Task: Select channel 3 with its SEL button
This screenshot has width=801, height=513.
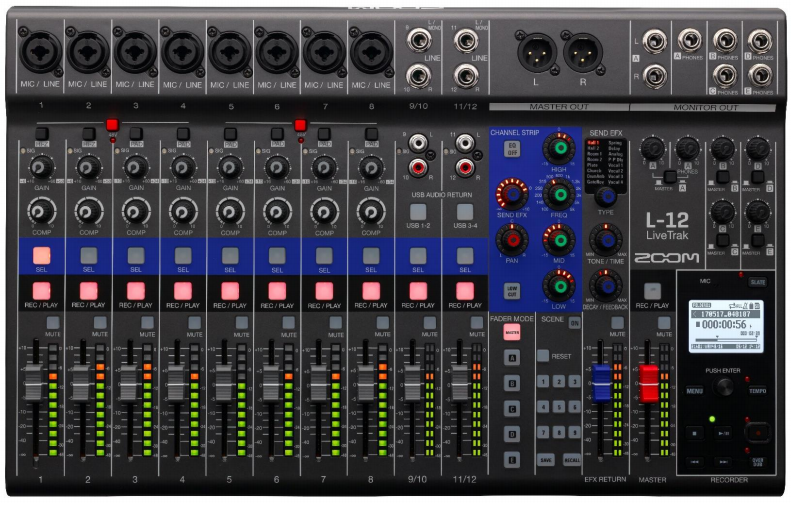Action: tap(135, 255)
